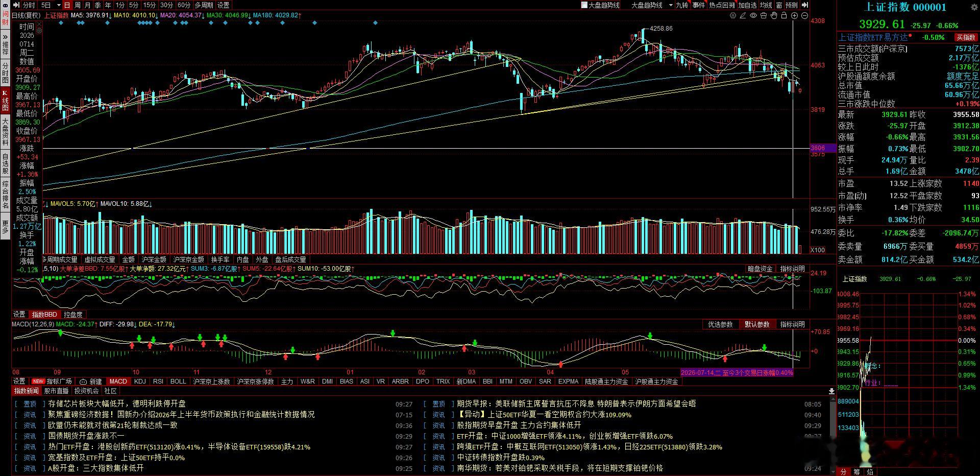Click the 九转 button
The height and width of the screenshot is (476, 980).
682,5
